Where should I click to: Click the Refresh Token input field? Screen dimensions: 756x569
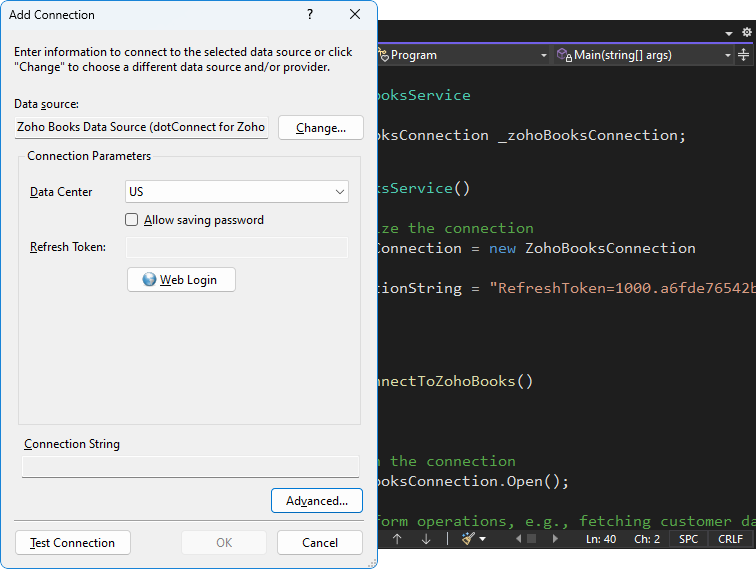237,247
